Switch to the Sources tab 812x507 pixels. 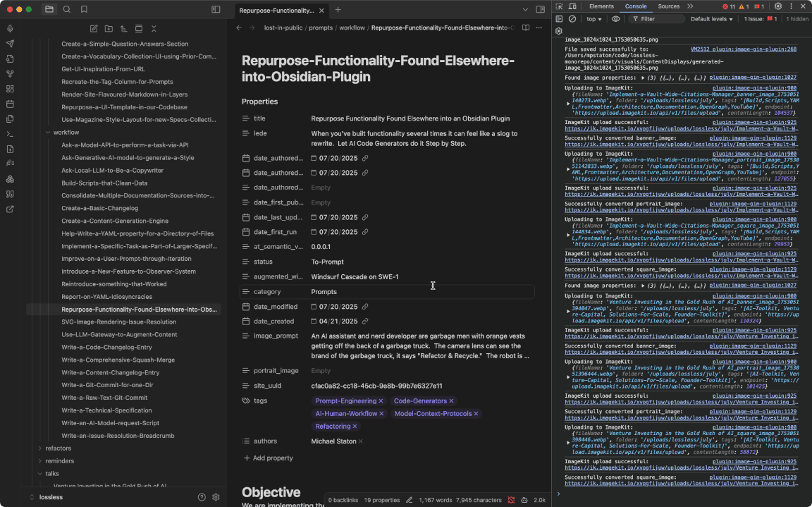668,6
